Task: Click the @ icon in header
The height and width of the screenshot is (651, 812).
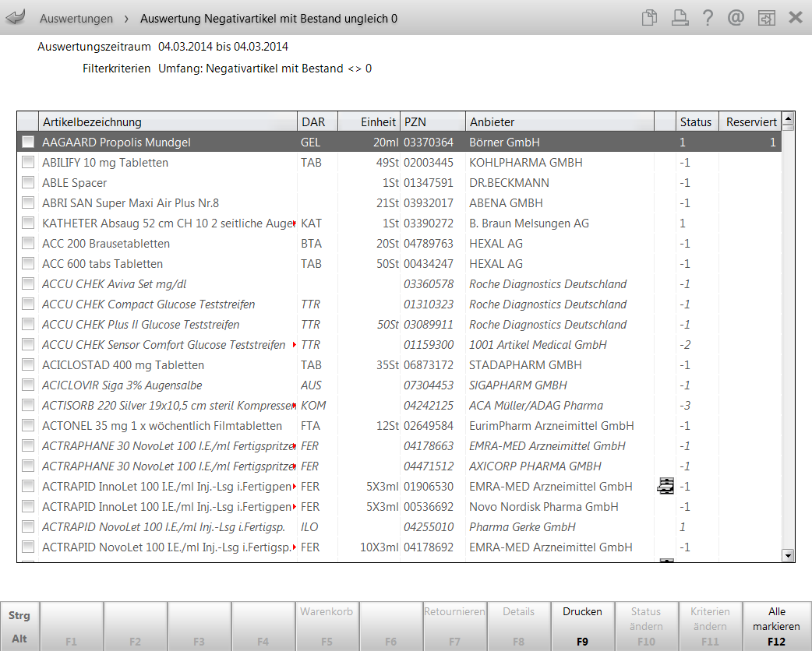Action: coord(736,18)
